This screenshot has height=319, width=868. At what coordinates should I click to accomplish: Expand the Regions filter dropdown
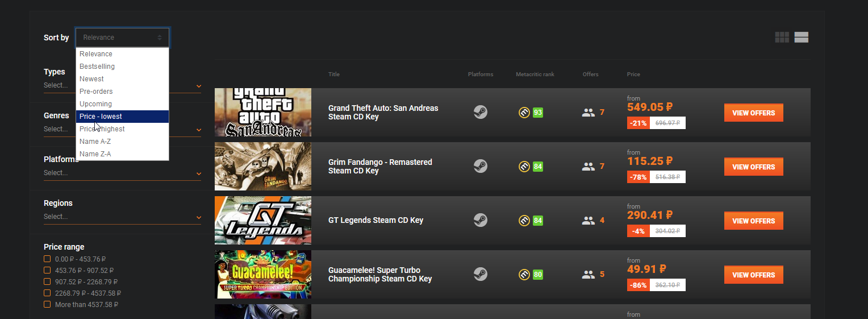click(x=122, y=217)
